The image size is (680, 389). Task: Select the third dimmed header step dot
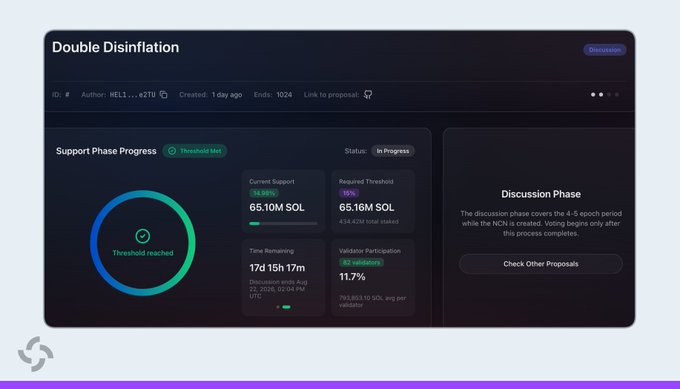click(609, 95)
